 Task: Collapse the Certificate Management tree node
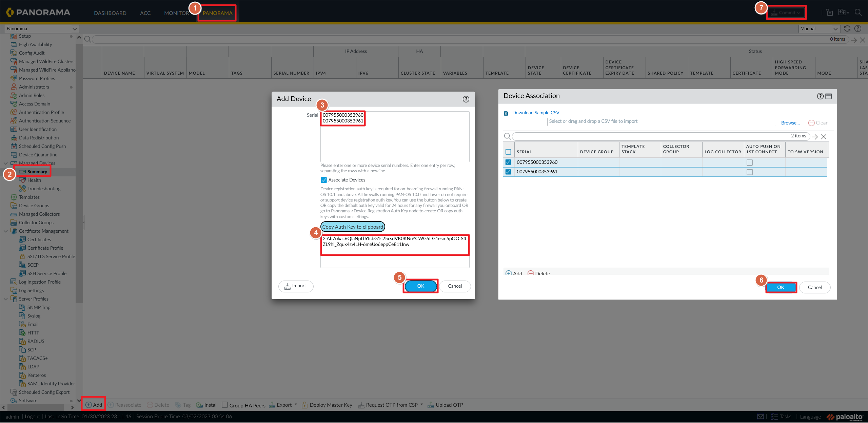coord(6,231)
